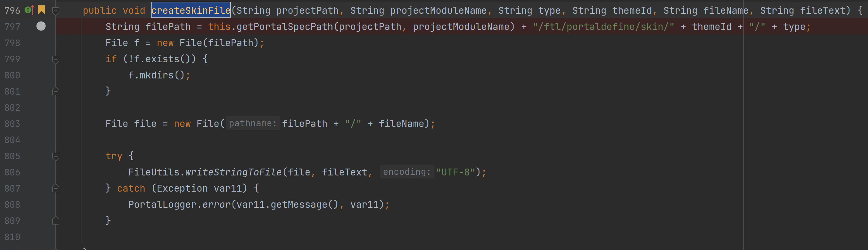Screen dimensions: 868x250
Task: Click the 'encoding:' inlay hint
Action: [x=407, y=172]
